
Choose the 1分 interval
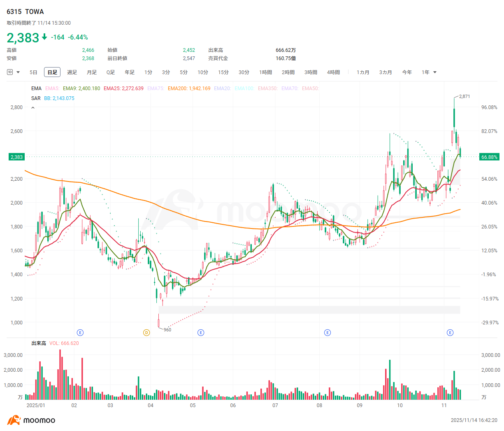tap(149, 72)
